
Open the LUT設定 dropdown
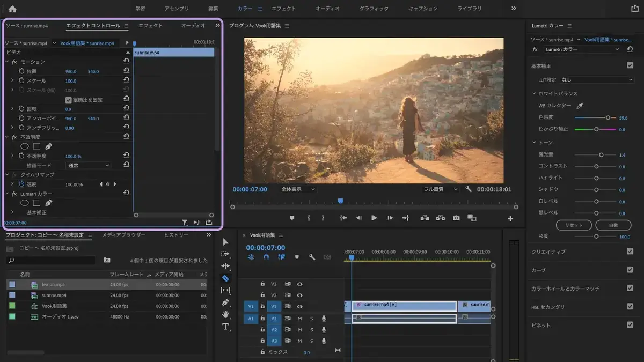(597, 79)
